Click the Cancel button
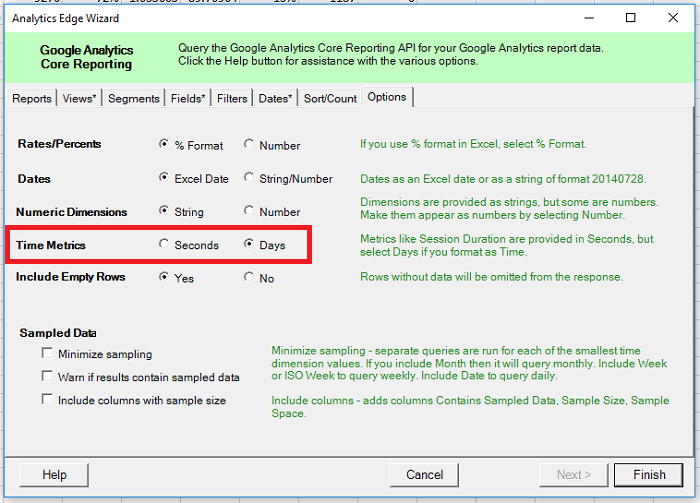The height and width of the screenshot is (503, 700). (424, 475)
